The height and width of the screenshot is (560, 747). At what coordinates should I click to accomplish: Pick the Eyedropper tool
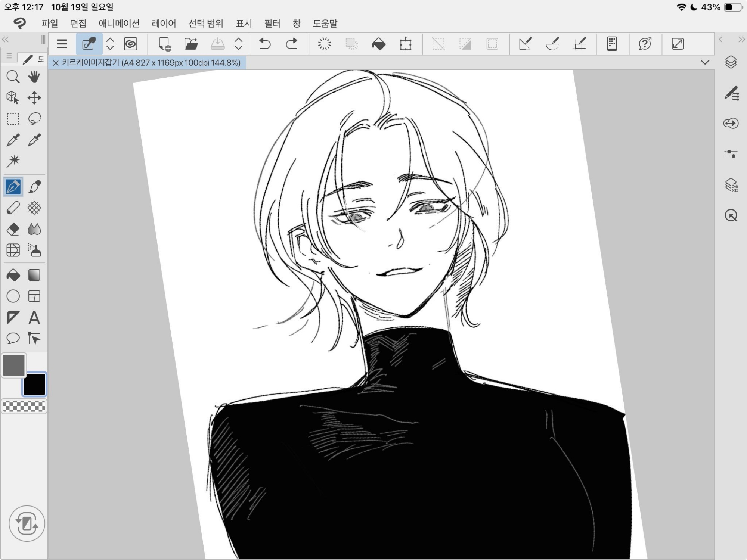(x=13, y=140)
